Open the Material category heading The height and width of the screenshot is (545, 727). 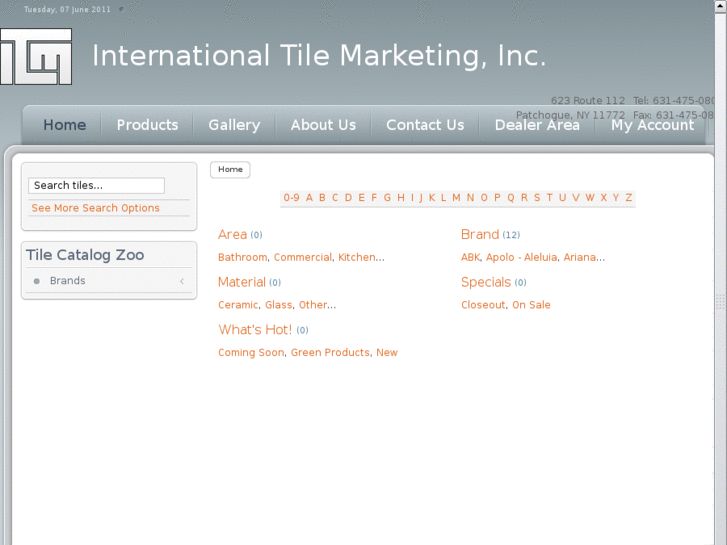[242, 282]
